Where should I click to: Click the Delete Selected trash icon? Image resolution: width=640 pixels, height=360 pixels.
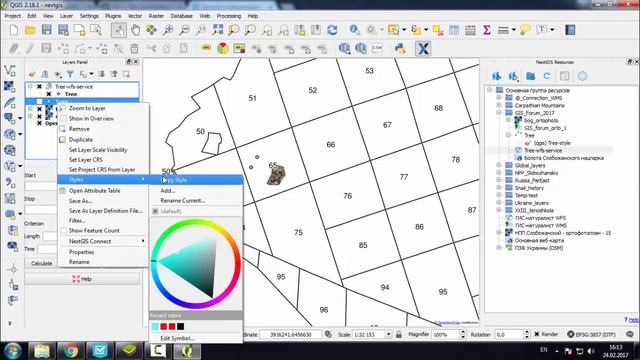click(x=134, y=49)
